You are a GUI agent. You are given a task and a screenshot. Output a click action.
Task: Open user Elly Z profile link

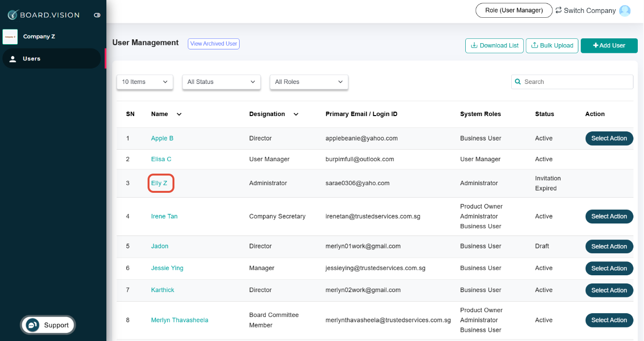tap(159, 183)
